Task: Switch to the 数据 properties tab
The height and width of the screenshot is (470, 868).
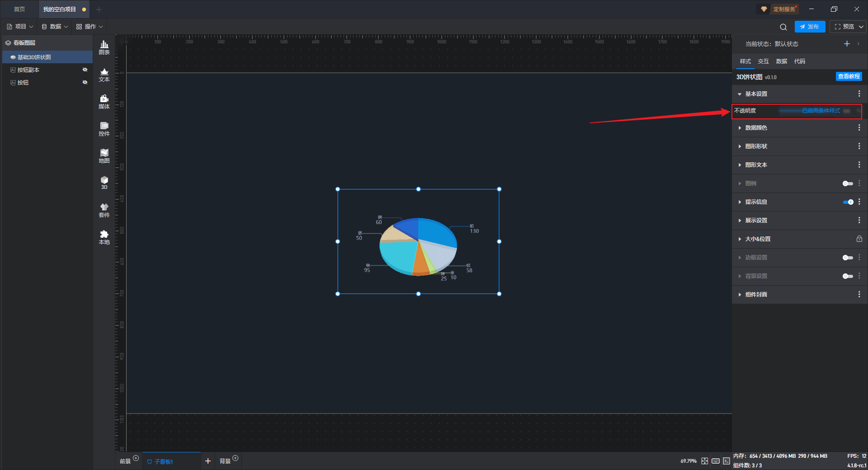Action: 782,61
